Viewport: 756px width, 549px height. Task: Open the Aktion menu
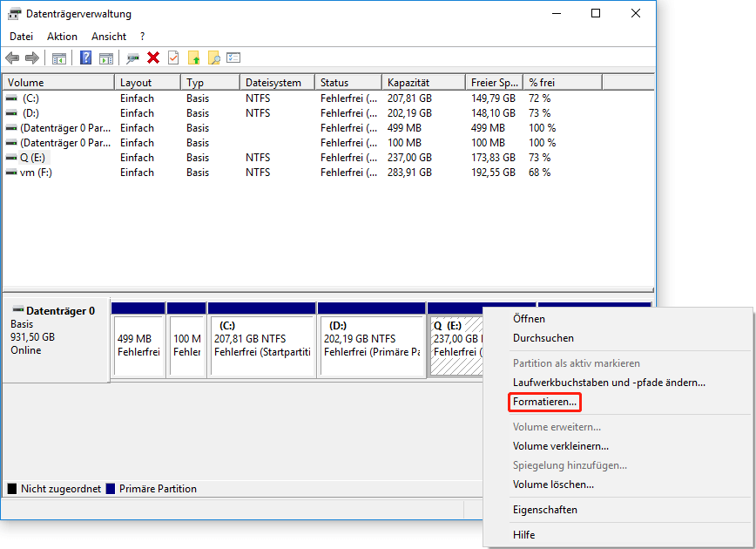61,36
